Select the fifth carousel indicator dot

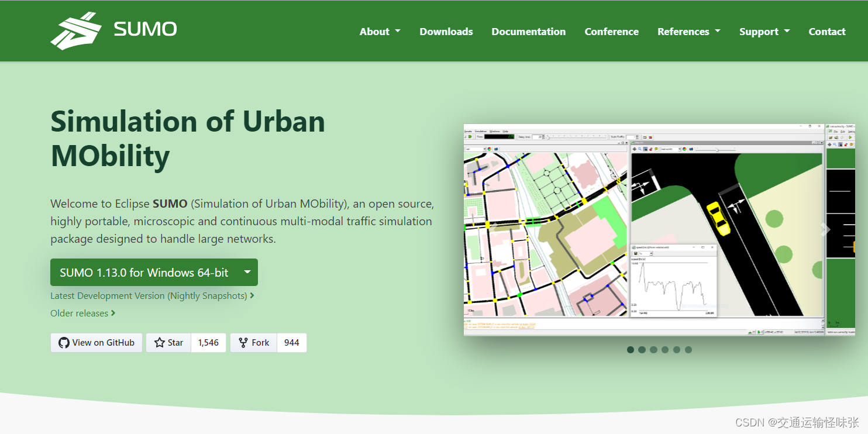click(677, 350)
